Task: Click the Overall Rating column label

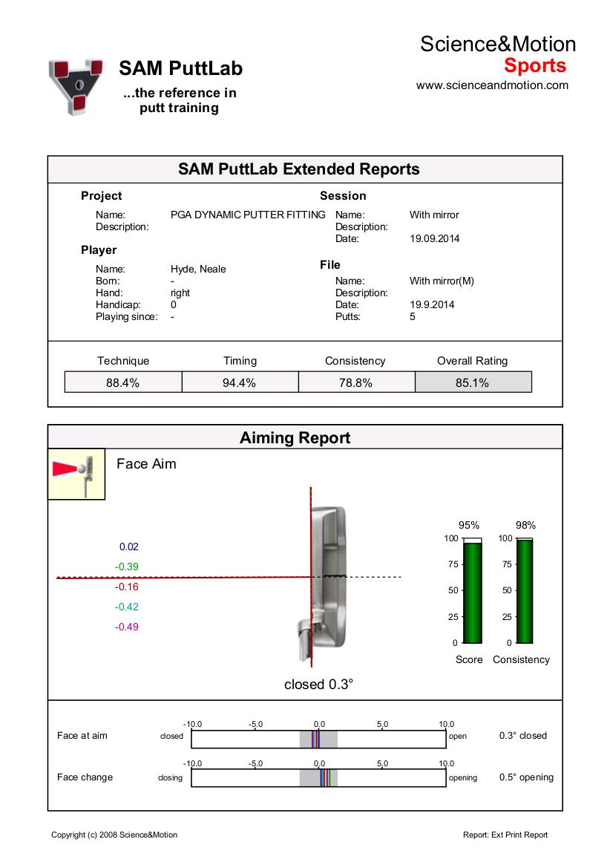Action: (x=473, y=361)
